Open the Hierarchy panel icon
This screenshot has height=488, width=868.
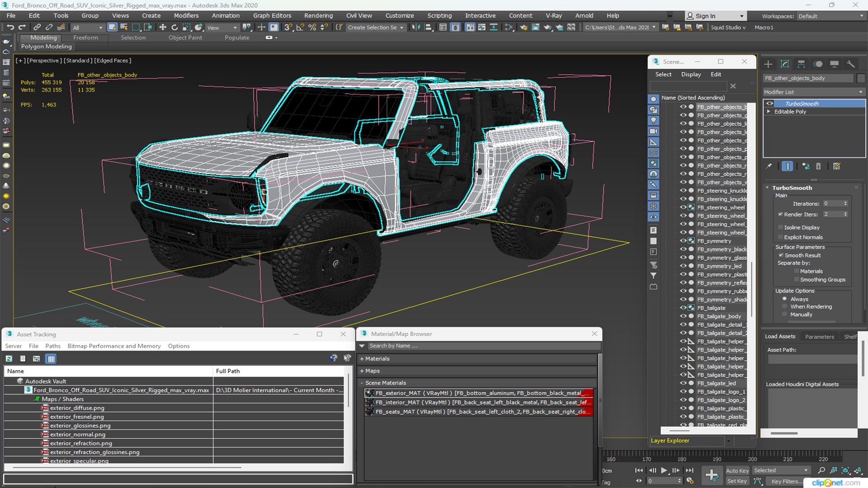(801, 64)
